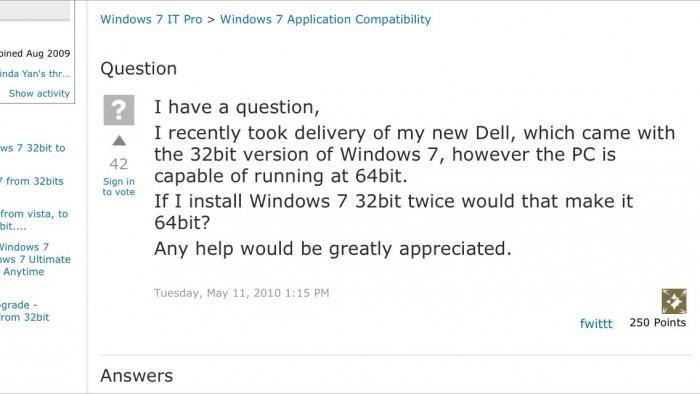Click the 250 Points label
Image resolution: width=700 pixels, height=394 pixels.
[658, 322]
